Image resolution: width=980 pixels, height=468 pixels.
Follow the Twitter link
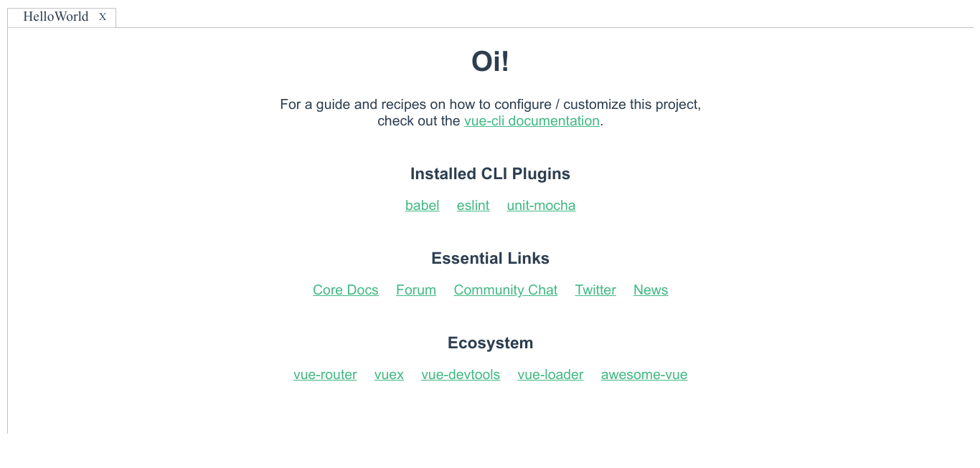click(595, 290)
